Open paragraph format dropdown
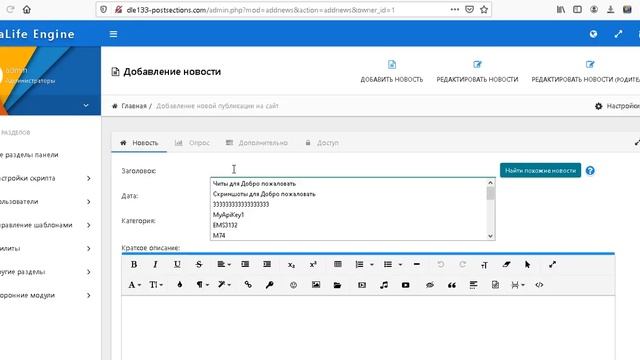This screenshot has width=640, height=360. pos(202,285)
